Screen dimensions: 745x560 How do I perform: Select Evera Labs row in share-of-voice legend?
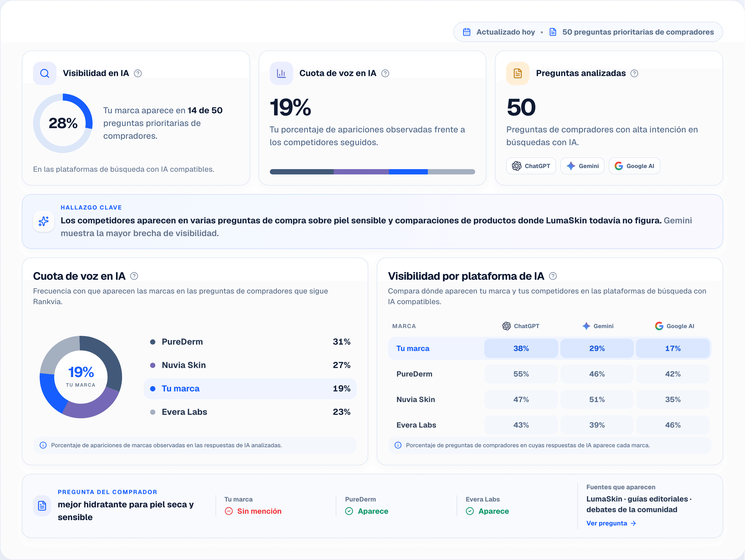(x=250, y=412)
